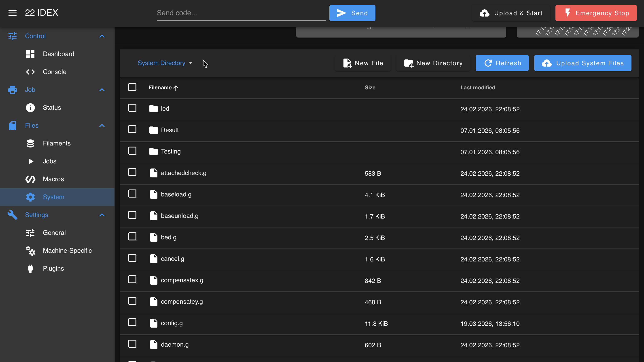Click the cancel.g file icon
This screenshot has width=644, height=362.
pos(154,259)
